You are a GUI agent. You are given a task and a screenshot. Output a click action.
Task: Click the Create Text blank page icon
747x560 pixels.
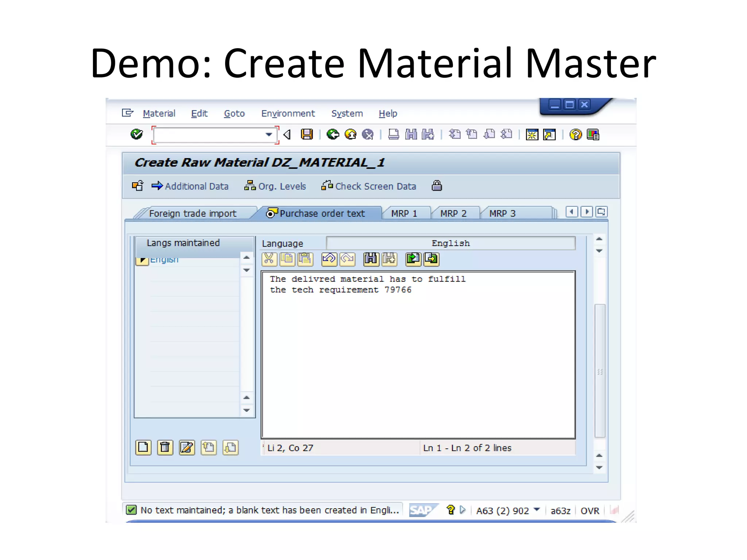(x=143, y=447)
